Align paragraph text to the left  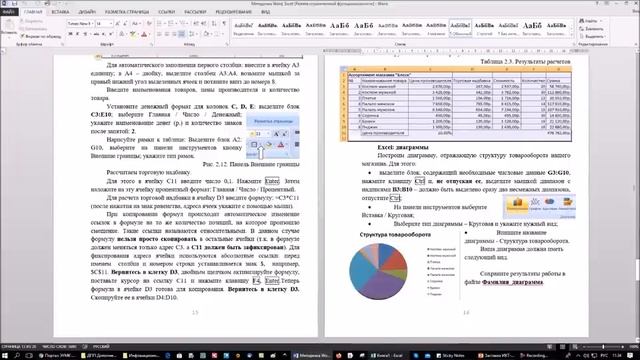click(x=159, y=34)
